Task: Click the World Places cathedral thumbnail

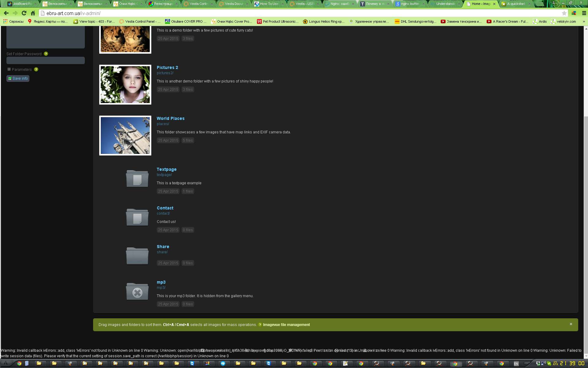Action: pos(125,136)
